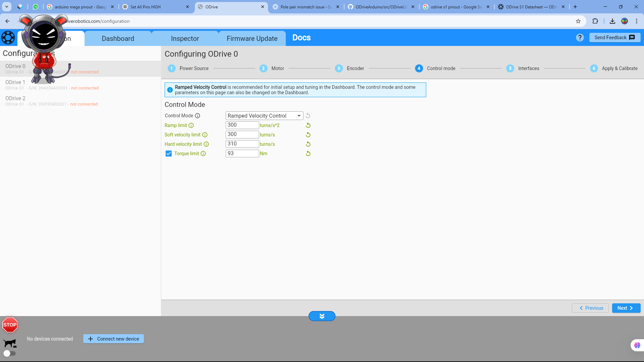Image resolution: width=644 pixels, height=362 pixels.
Task: Click the black cat icon
Action: (x=10, y=343)
